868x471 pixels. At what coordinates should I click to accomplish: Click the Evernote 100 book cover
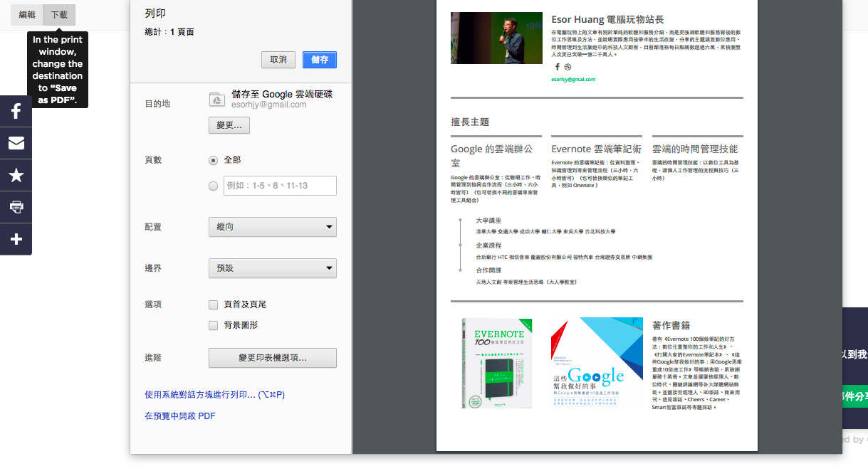(x=497, y=363)
